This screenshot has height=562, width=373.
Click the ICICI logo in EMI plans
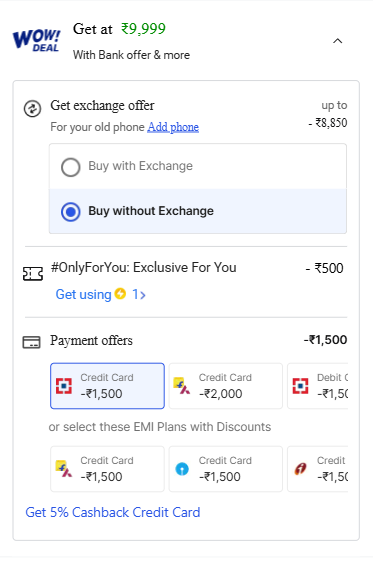click(300, 469)
